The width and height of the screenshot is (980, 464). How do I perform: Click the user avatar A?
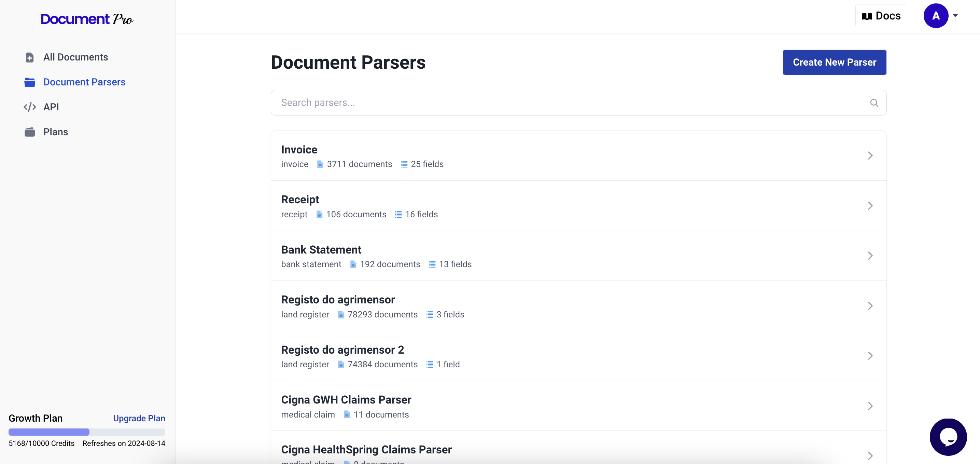pos(936,16)
